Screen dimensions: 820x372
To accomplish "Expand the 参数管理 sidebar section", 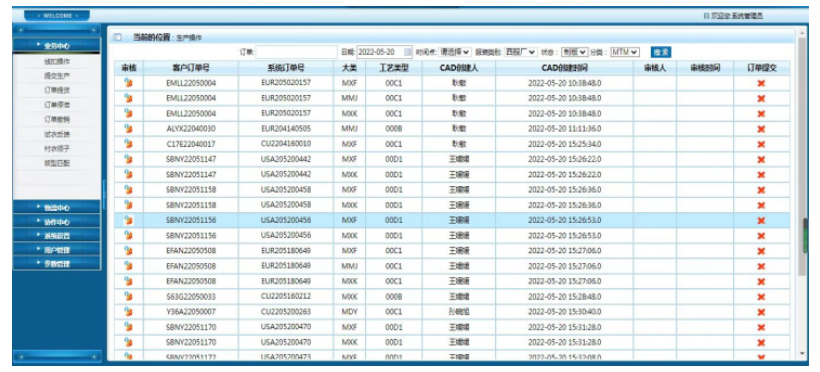I will point(57,264).
